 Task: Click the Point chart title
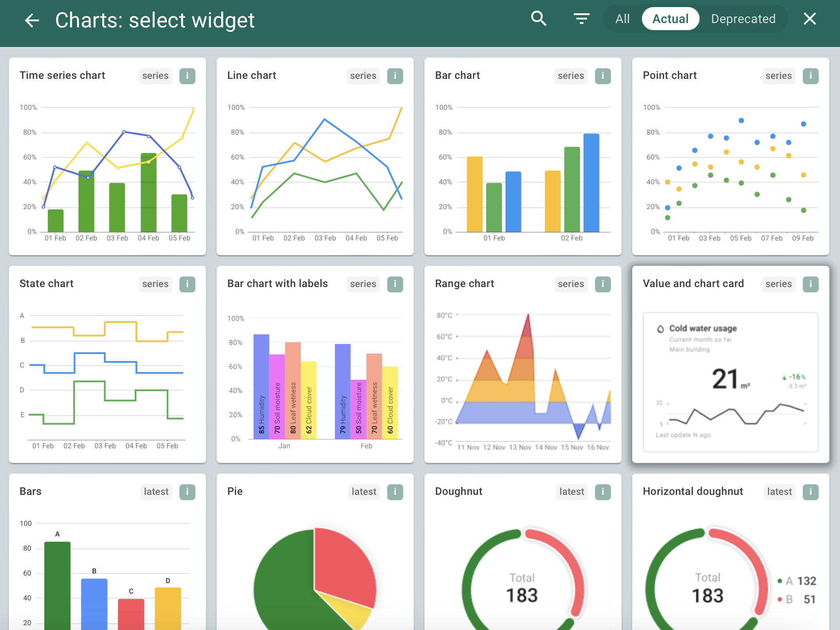point(670,75)
